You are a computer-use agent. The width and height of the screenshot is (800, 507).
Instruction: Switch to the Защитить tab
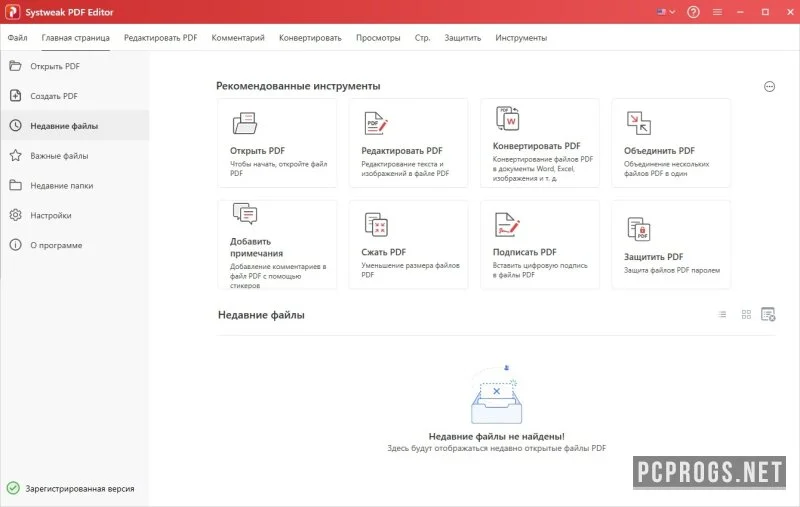point(462,38)
